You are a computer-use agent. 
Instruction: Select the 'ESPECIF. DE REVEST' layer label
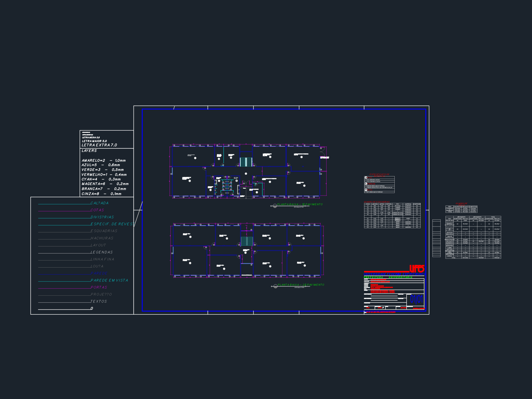(x=113, y=224)
